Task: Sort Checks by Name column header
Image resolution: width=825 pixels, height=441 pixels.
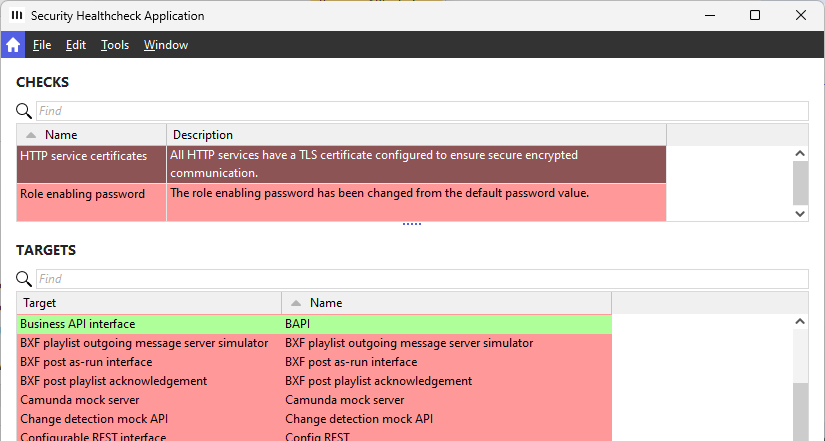Action: click(x=92, y=135)
